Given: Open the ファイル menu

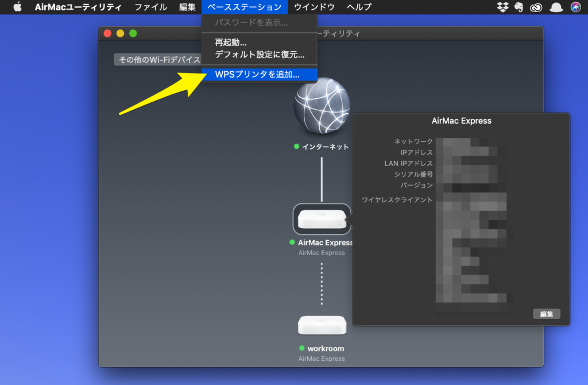Looking at the screenshot, I should coord(151,7).
